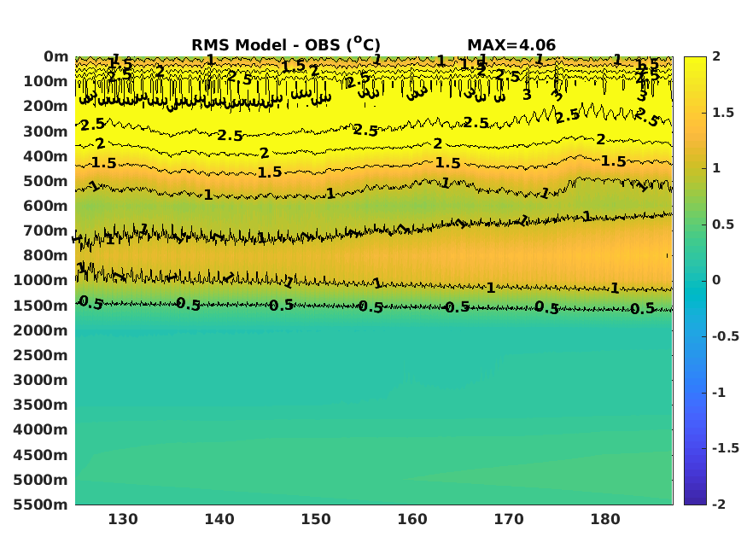Click the 150 longitude axis label
The image size is (747, 560).
tap(316, 519)
